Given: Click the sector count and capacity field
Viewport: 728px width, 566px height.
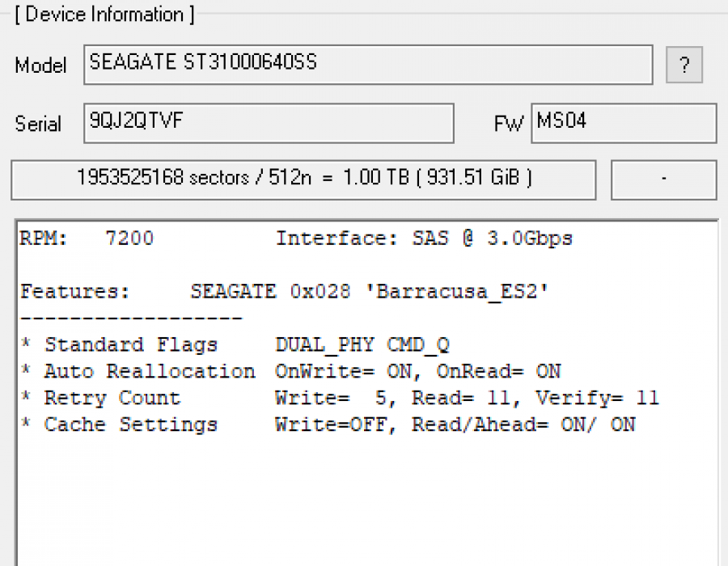Looking at the screenshot, I should coord(303,180).
